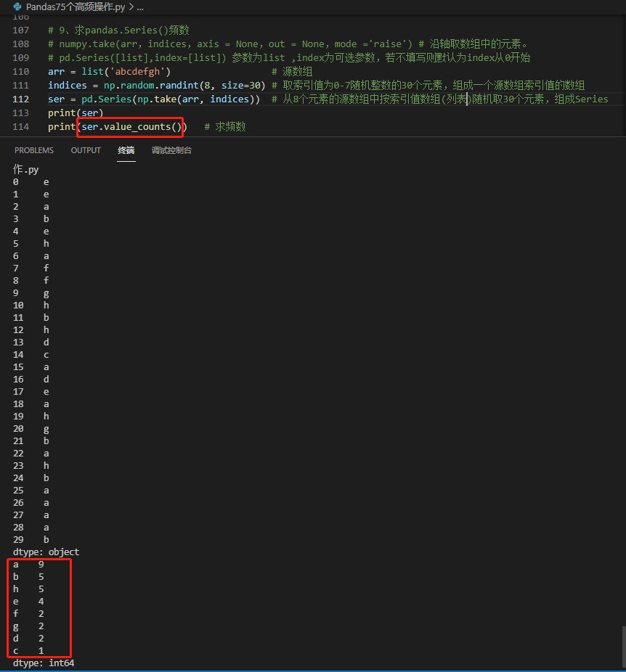The image size is (626, 672).
Task: Click 'np.take' on line 112
Action: [x=157, y=99]
